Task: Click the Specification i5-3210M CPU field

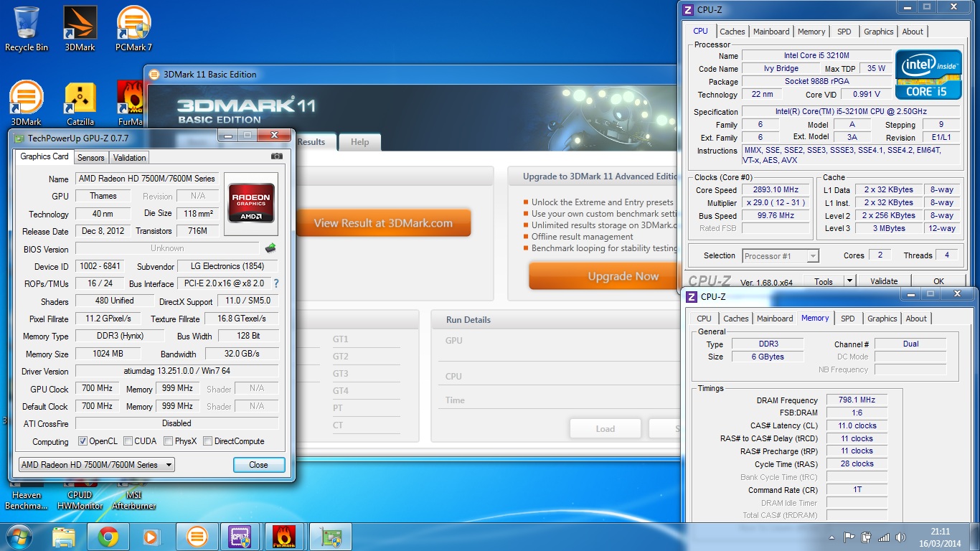Action: [851, 112]
